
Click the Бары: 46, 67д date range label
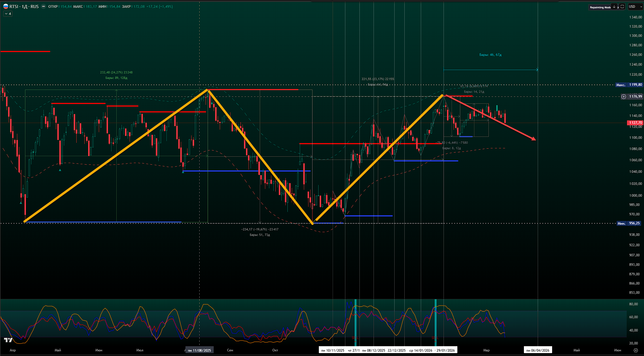pos(490,55)
